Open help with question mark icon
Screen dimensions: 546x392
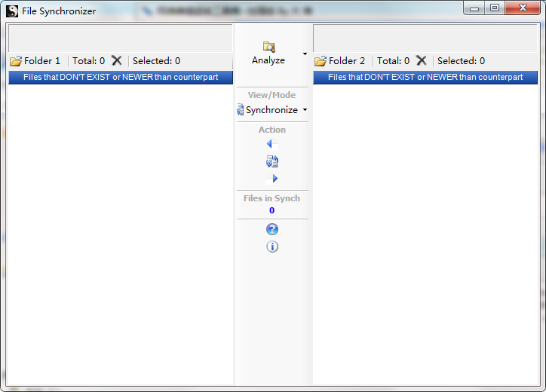[x=272, y=229]
